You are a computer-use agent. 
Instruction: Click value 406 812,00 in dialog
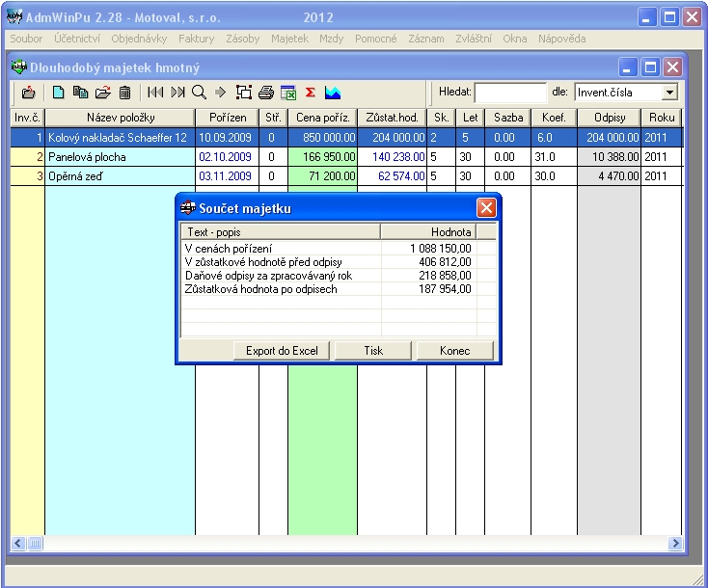(445, 262)
